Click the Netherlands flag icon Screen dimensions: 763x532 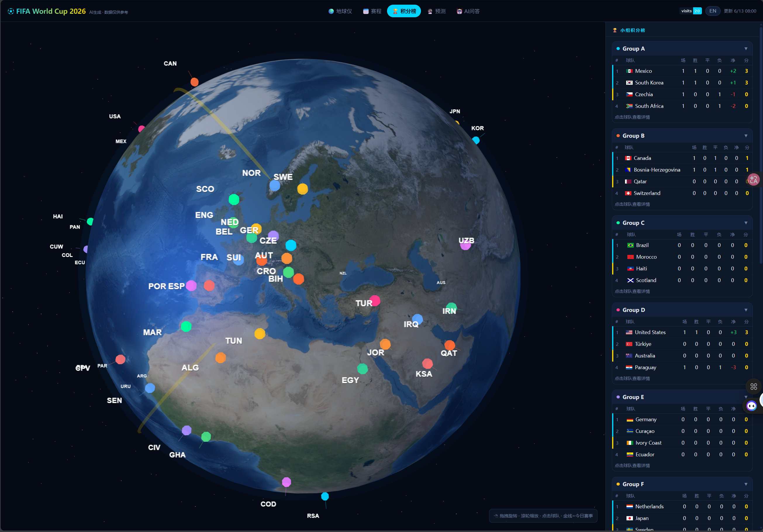(x=629, y=506)
